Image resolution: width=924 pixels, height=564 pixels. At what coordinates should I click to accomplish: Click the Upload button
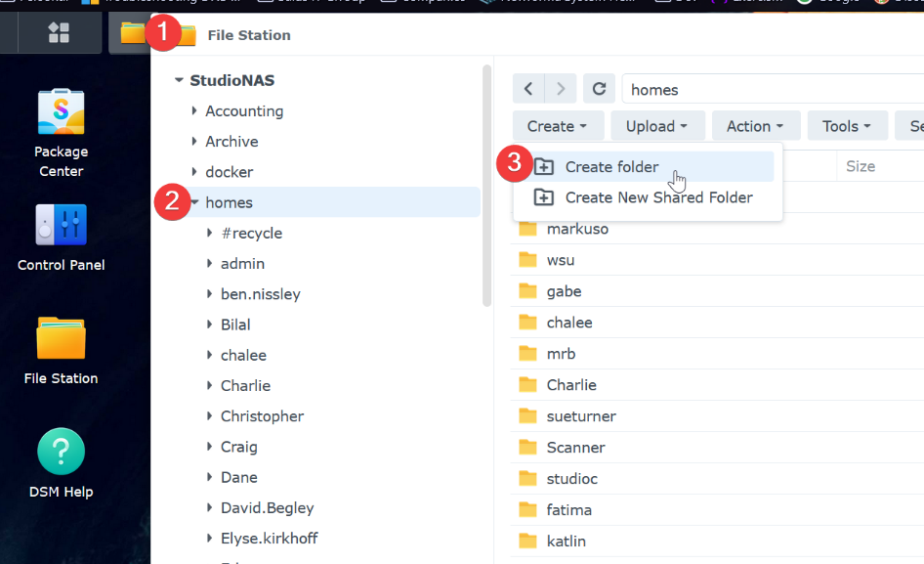pyautogui.click(x=656, y=125)
